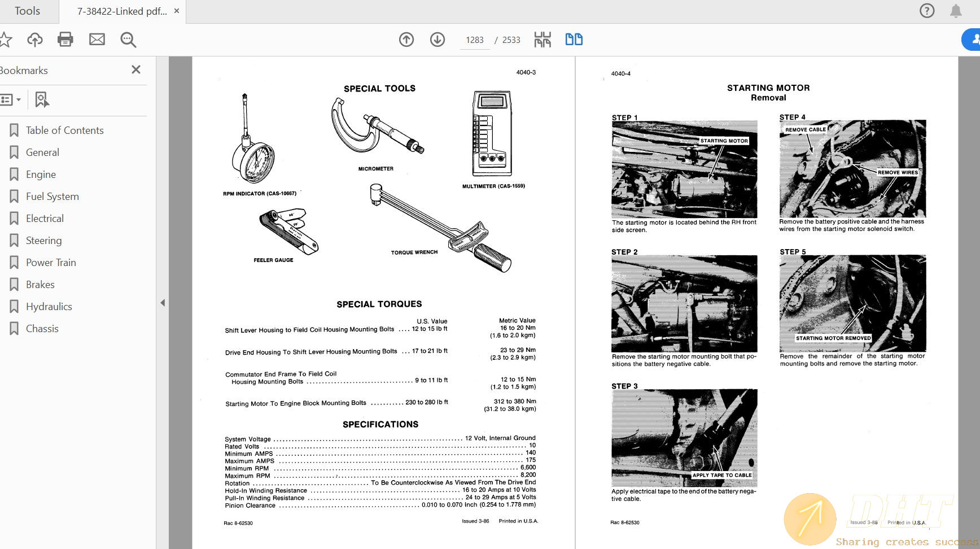Switch to the Tools tab
The height and width of the screenshot is (549, 980).
27,11
